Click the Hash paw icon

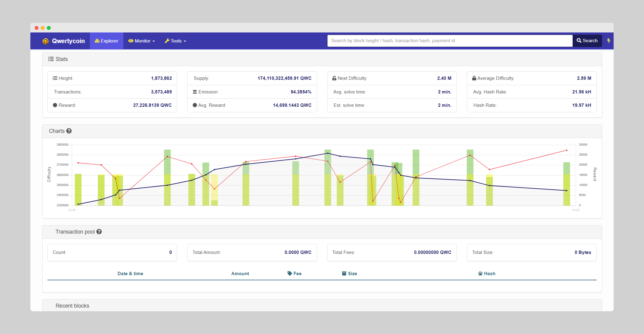tap(480, 274)
